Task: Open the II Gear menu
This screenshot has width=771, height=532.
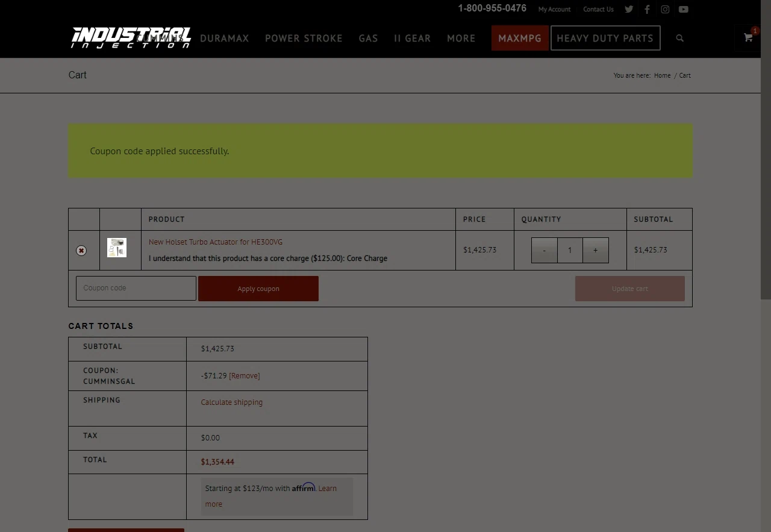Action: tap(413, 38)
